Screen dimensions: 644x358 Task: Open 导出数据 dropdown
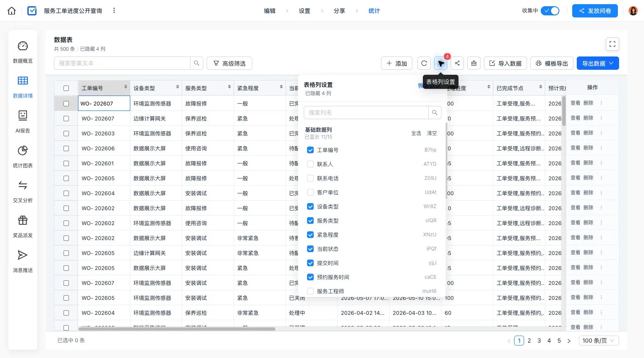pyautogui.click(x=598, y=63)
